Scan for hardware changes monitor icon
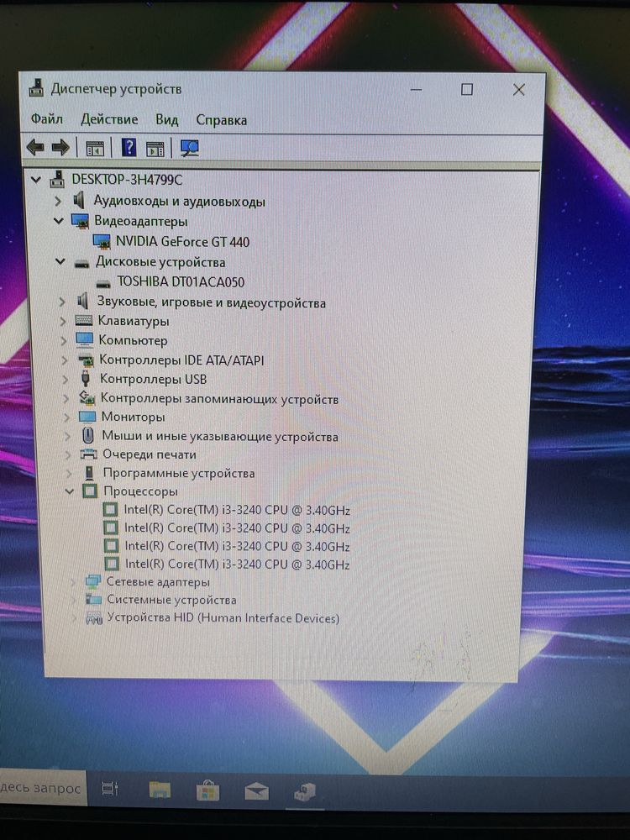This screenshot has height=840, width=630. click(190, 149)
